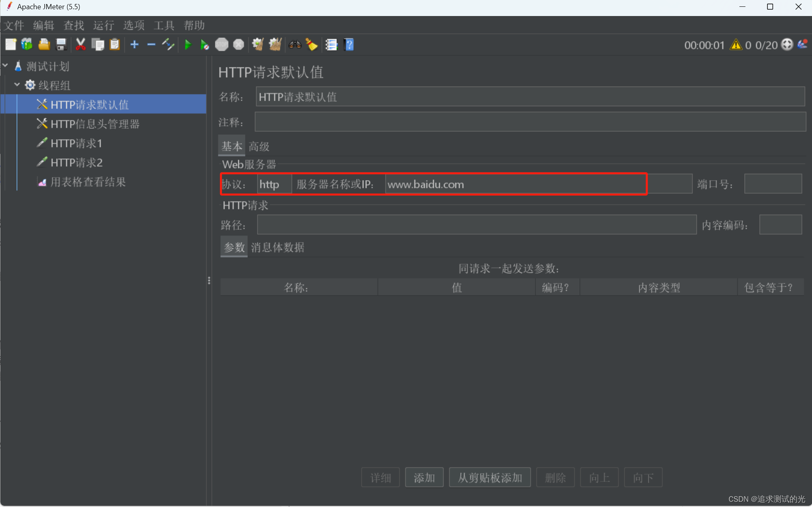Open the 帮助 menu
Image resolution: width=812 pixels, height=507 pixels.
[x=194, y=26]
